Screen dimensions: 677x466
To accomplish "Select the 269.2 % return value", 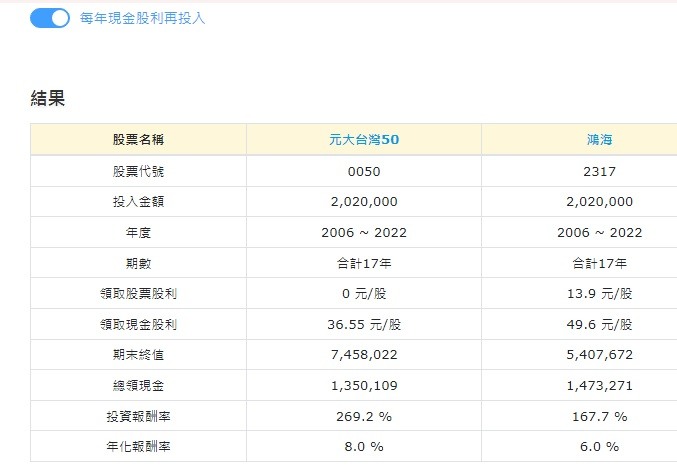I will click(364, 416).
